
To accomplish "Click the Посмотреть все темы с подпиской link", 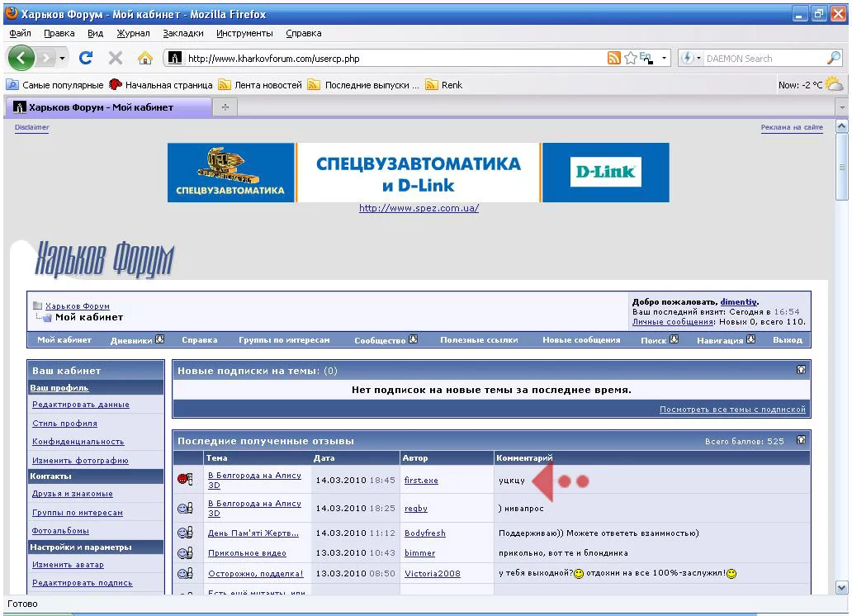I will coord(731,410).
